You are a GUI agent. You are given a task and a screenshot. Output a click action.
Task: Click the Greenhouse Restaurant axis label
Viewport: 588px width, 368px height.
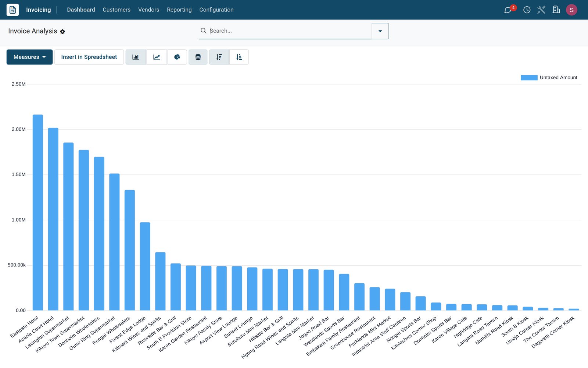pos(353,333)
